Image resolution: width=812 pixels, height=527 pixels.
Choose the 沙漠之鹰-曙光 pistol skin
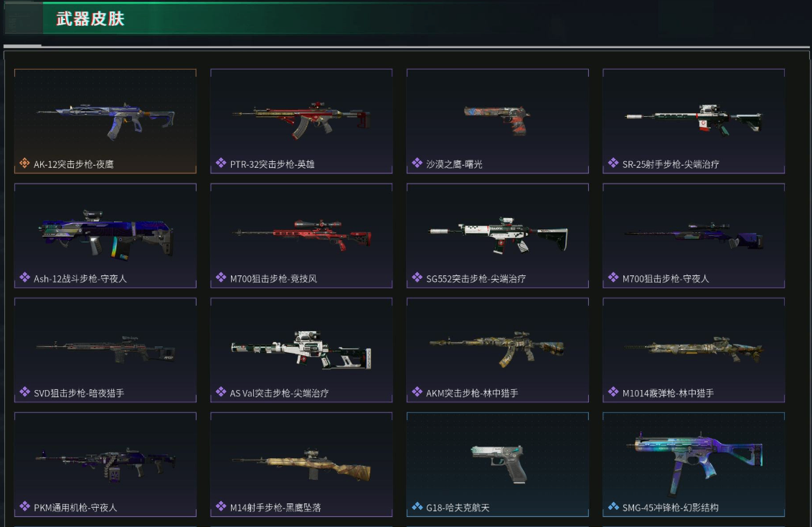[498, 120]
